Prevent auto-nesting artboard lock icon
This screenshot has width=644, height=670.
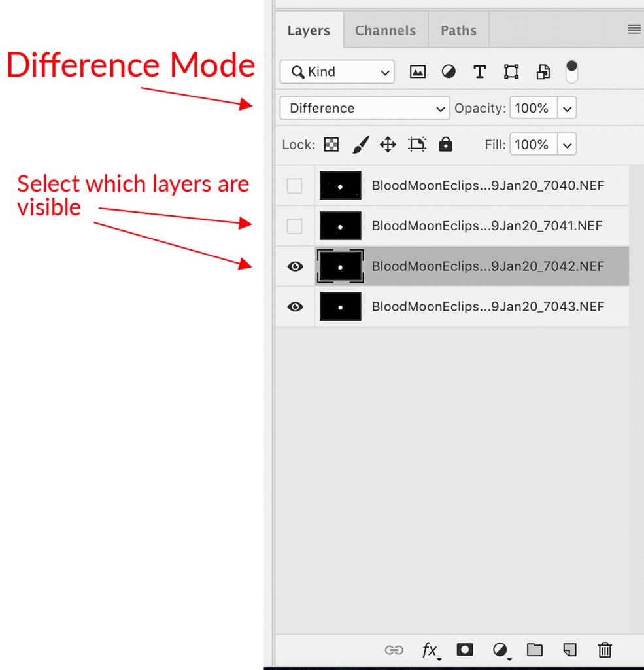(417, 144)
